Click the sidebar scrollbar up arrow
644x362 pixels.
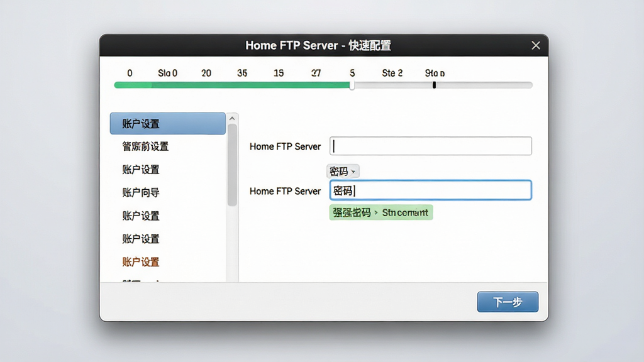232,119
